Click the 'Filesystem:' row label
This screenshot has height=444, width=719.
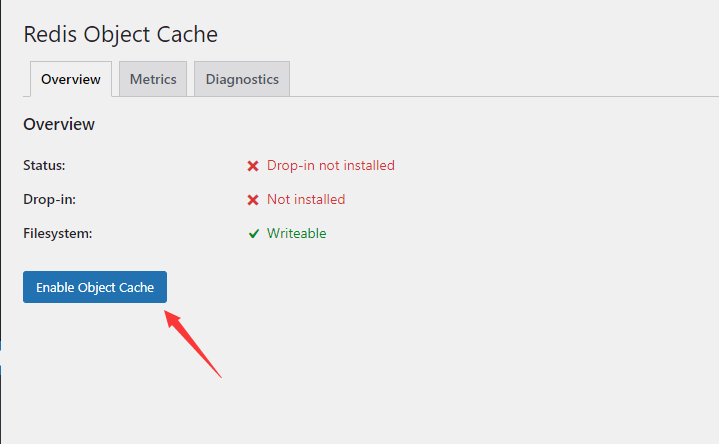click(x=58, y=233)
